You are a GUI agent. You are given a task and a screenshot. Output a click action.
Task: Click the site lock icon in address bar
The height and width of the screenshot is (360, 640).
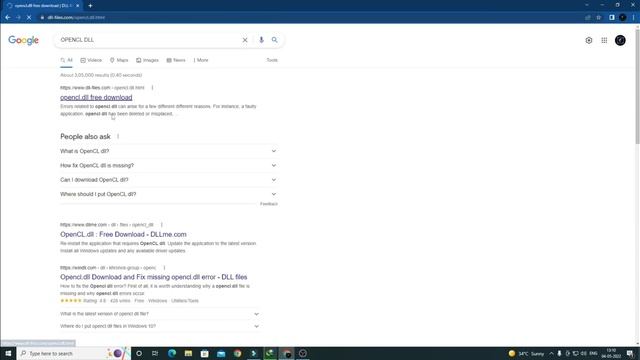pyautogui.click(x=42, y=18)
